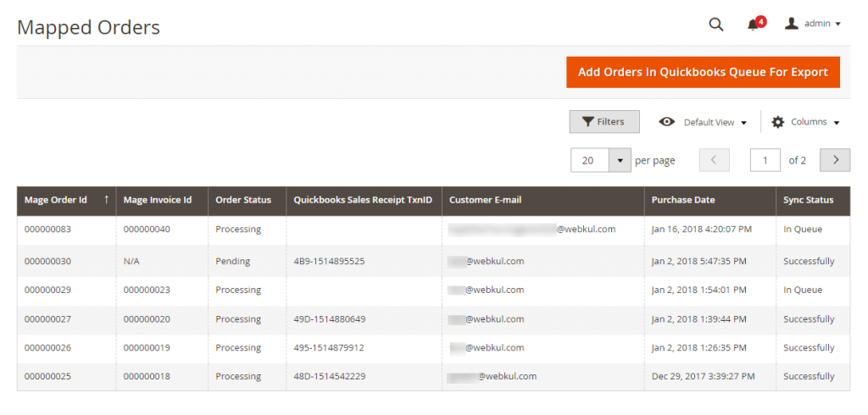This screenshot has height=415, width=868.
Task: Select order id 000000030 cell
Action: [47, 261]
